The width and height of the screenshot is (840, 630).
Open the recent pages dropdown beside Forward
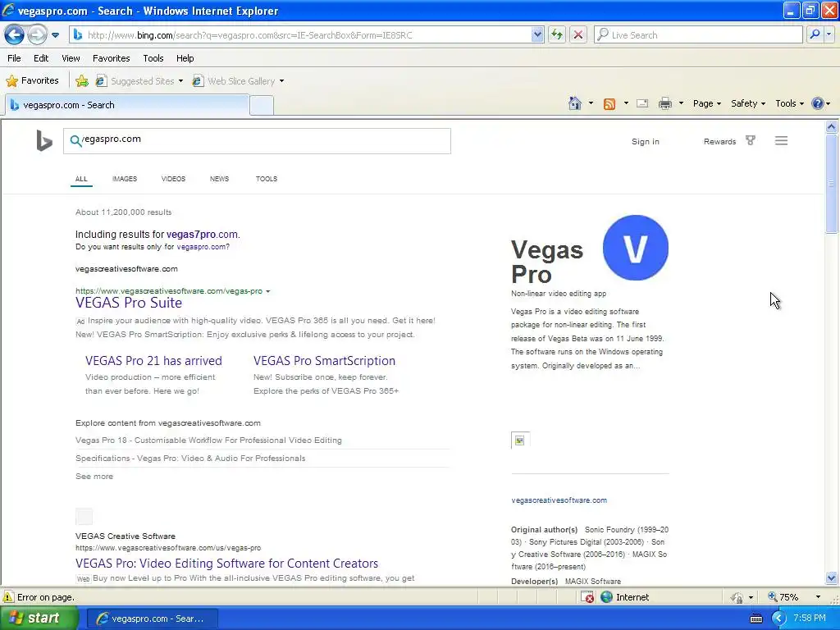[x=55, y=35]
